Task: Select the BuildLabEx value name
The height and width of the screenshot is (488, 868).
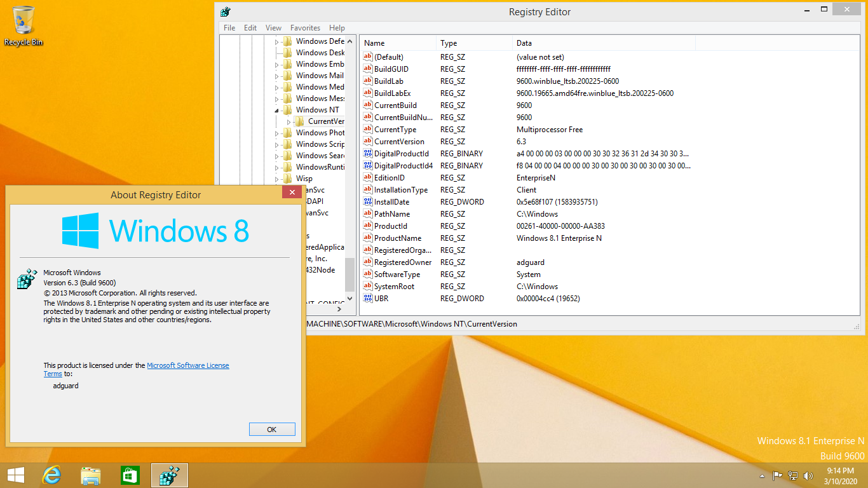Action: click(392, 93)
